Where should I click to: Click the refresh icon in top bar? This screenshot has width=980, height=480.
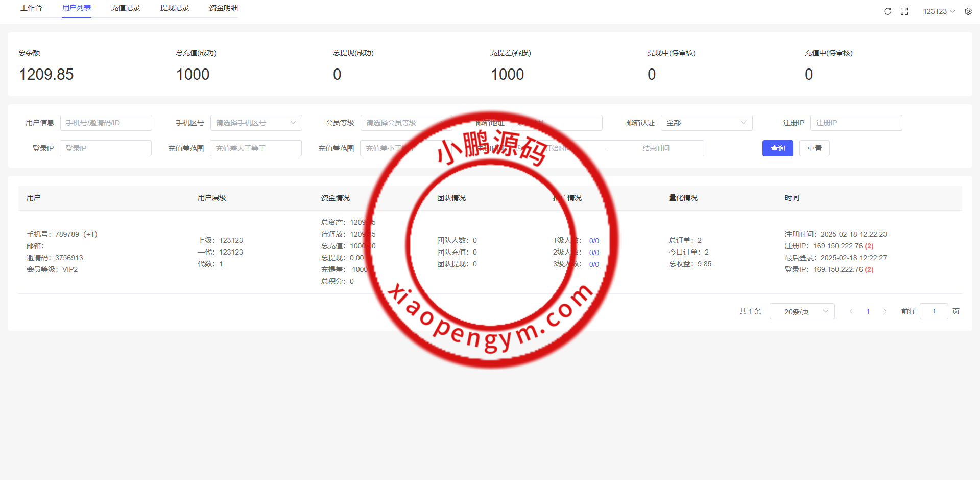pos(888,11)
